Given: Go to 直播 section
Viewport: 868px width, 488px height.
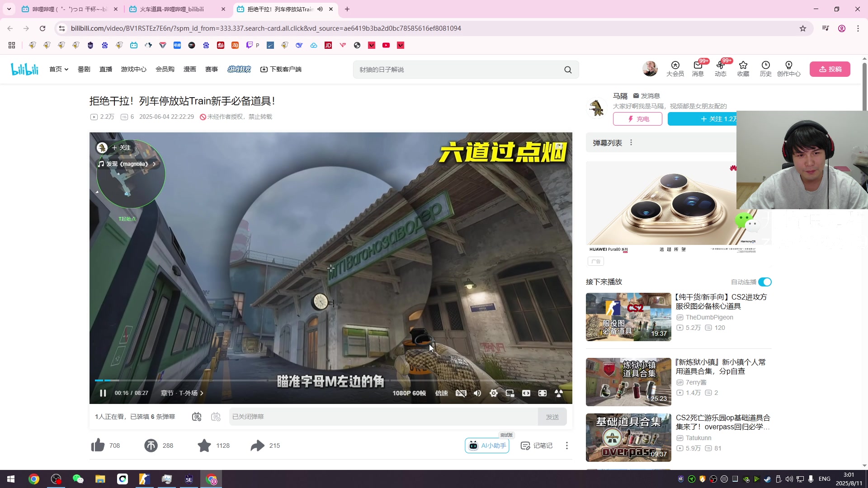Looking at the screenshot, I should click(x=106, y=69).
